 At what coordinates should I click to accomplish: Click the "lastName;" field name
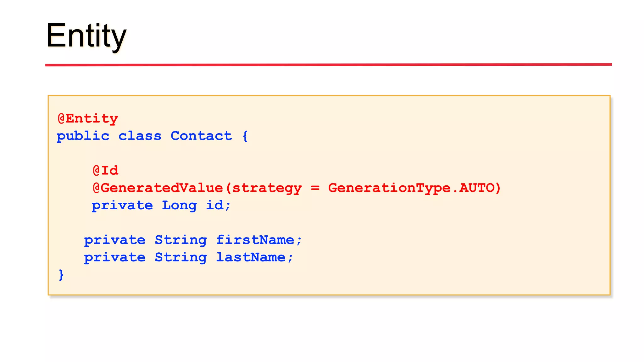(x=254, y=257)
